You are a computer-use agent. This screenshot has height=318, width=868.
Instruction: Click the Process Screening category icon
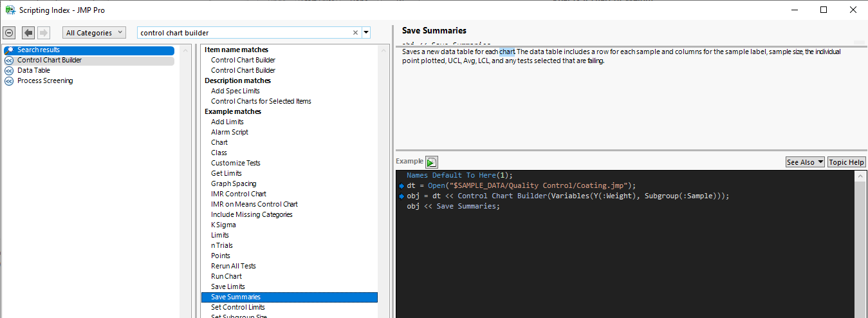[9, 81]
